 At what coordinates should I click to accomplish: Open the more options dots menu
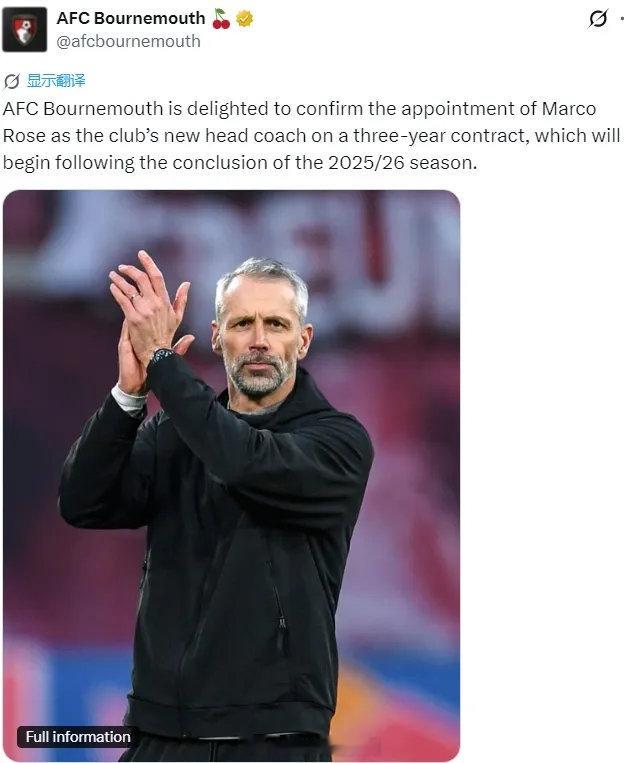tap(622, 19)
